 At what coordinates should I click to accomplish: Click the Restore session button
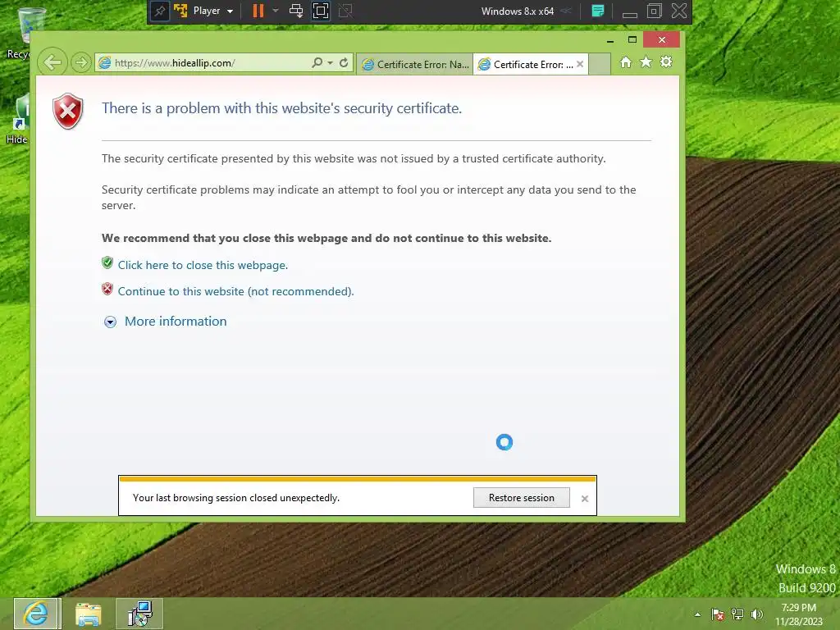(x=521, y=498)
